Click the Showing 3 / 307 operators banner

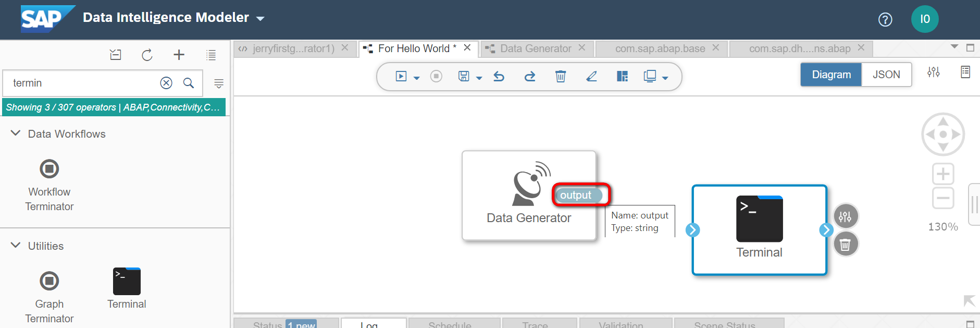click(x=114, y=107)
